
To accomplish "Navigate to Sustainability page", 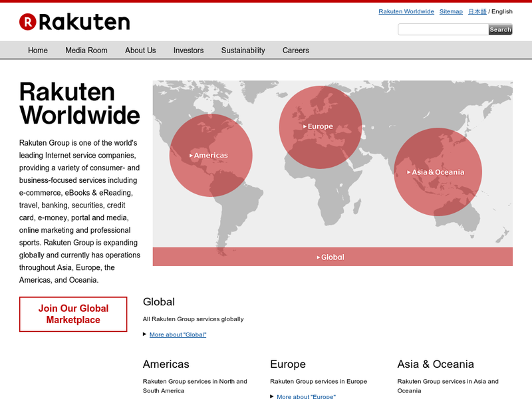I will click(243, 51).
